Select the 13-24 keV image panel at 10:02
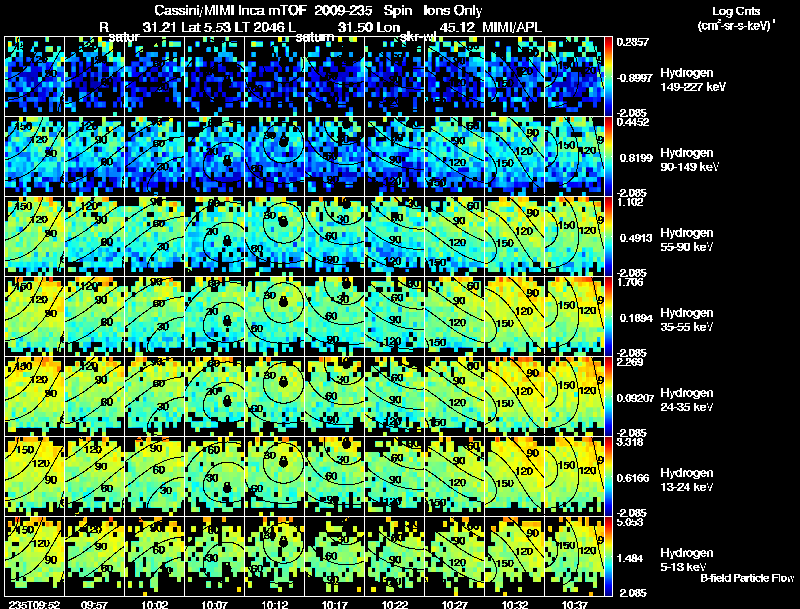This screenshot has height=609, width=800. click(155, 476)
